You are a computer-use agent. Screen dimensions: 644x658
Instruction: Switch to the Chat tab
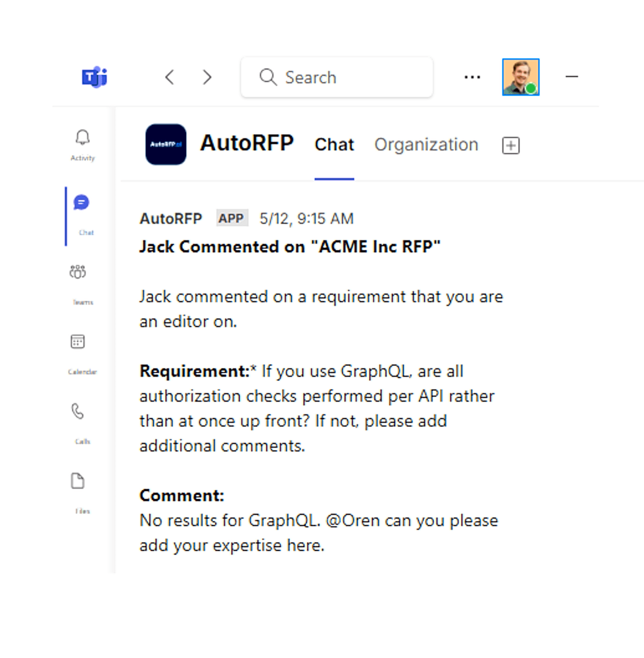pos(334,144)
